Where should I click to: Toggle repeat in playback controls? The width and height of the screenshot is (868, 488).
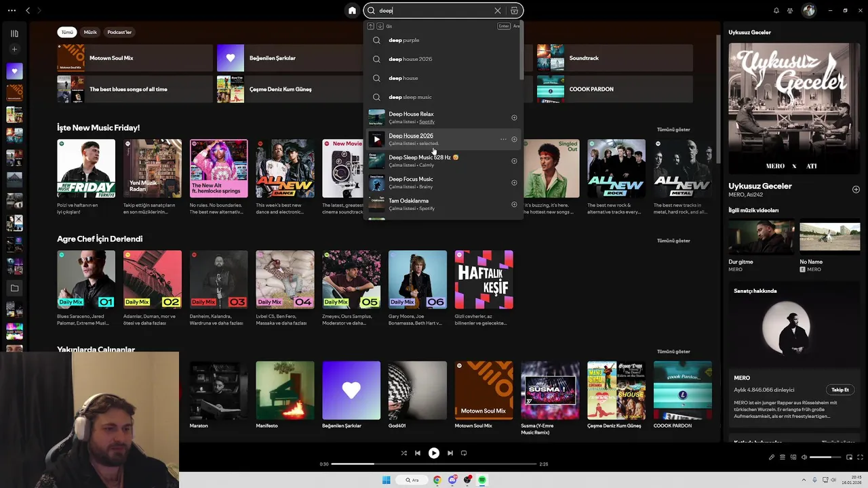pyautogui.click(x=464, y=453)
